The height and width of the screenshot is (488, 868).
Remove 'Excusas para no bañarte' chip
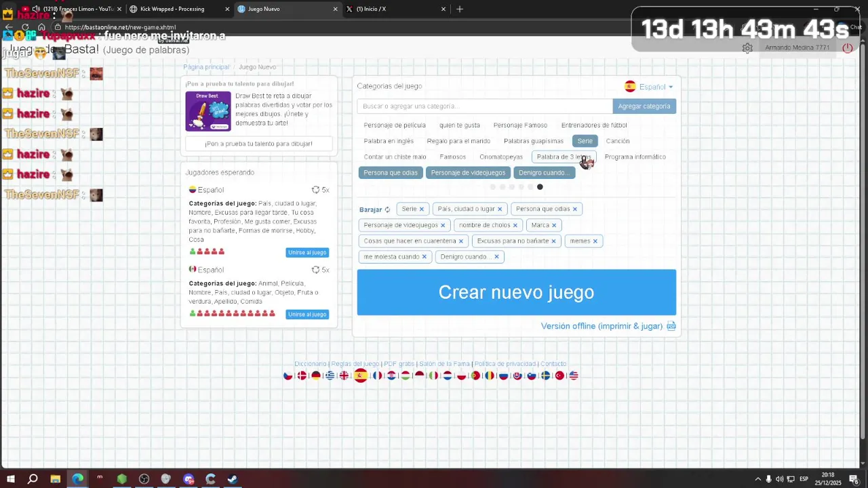tap(553, 241)
